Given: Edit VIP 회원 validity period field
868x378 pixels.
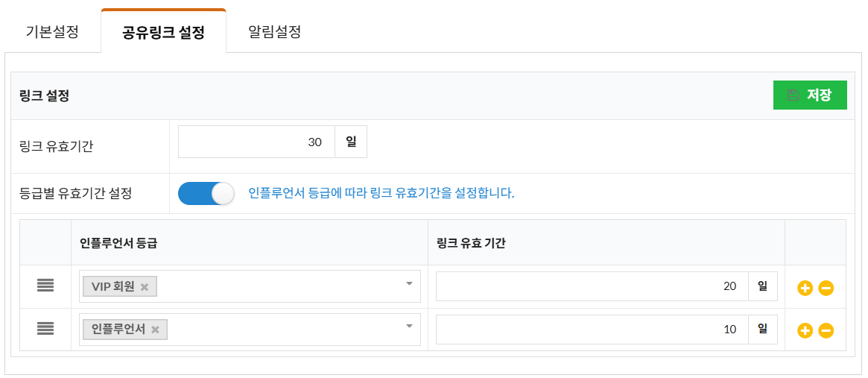Looking at the screenshot, I should pyautogui.click(x=592, y=286).
